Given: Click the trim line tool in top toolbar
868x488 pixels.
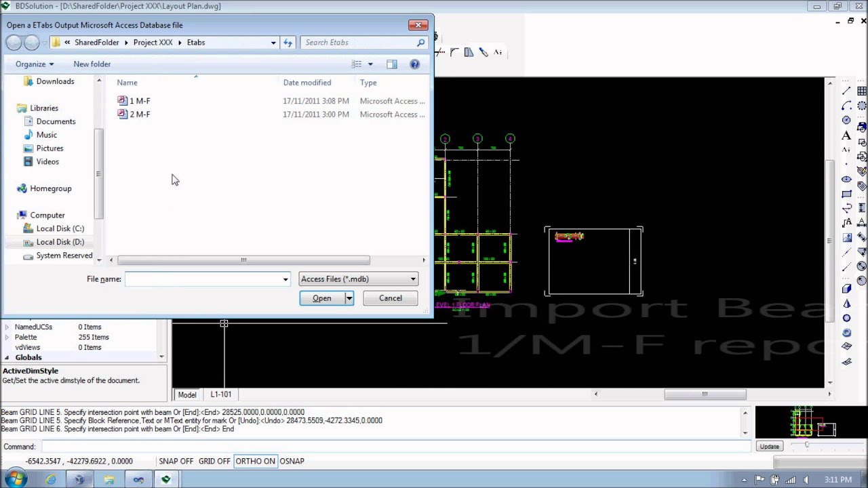Looking at the screenshot, I should [440, 52].
